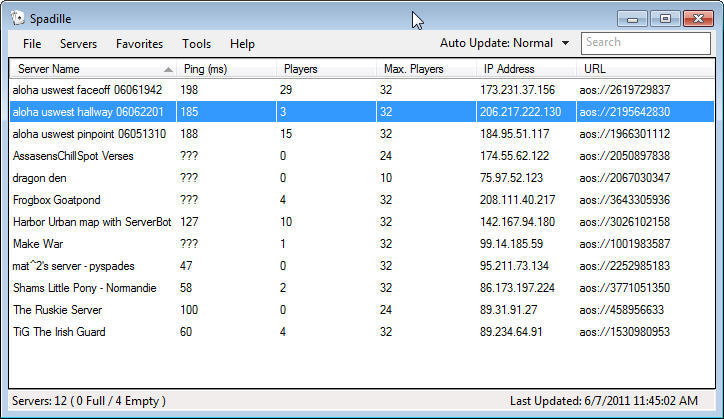
Task: Select TiG The Irish Guard server
Action: pos(362,332)
